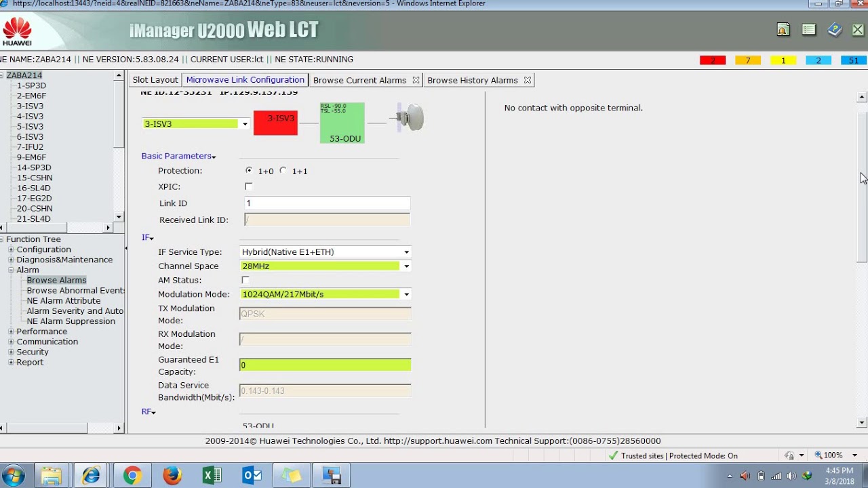This screenshot has width=868, height=488.
Task: Close the Browse Current Alarms tab
Action: tap(416, 80)
